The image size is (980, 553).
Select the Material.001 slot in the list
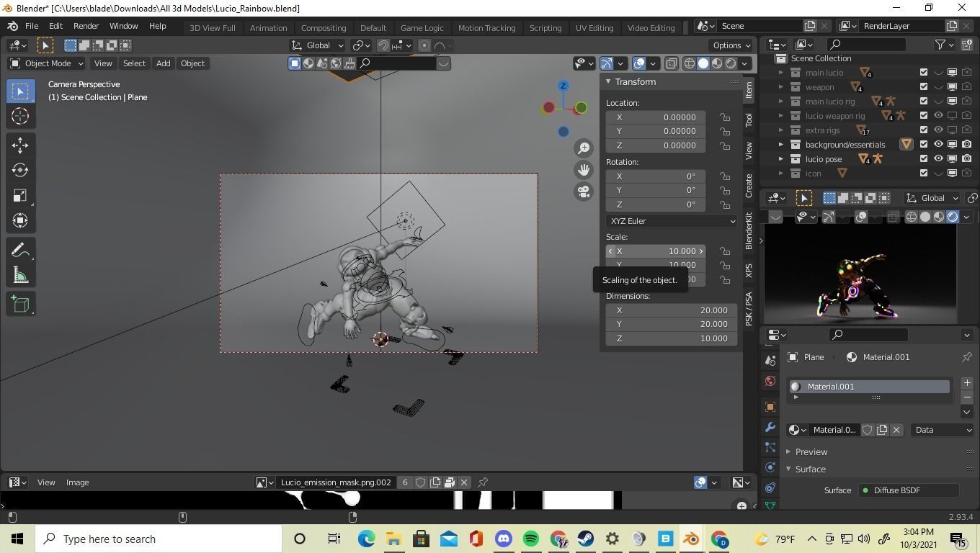click(870, 387)
